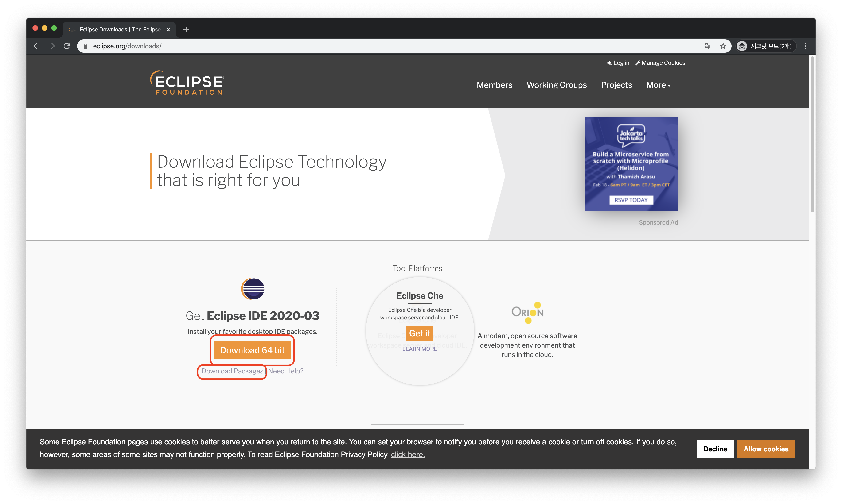Image resolution: width=842 pixels, height=504 pixels.
Task: Click the Orion logo
Action: click(x=527, y=312)
